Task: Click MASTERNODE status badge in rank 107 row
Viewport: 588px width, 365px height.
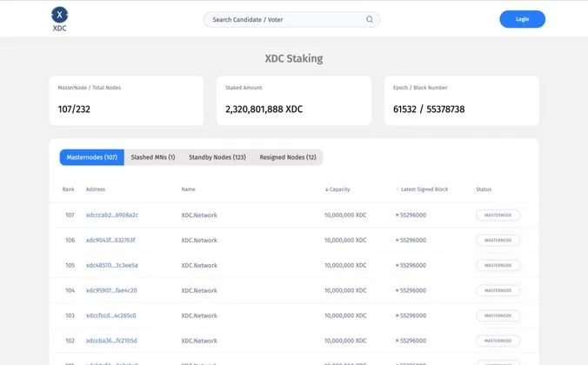Action: pos(498,216)
